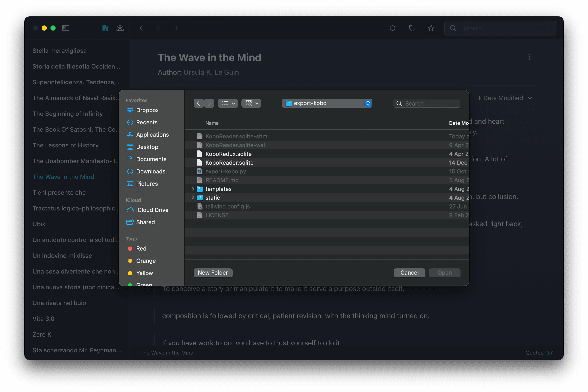Click the plus icon to add
This screenshot has height=392, width=588.
pos(176,28)
